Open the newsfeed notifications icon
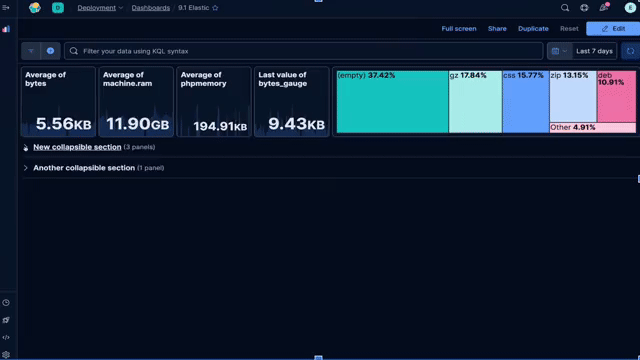 [604, 7]
